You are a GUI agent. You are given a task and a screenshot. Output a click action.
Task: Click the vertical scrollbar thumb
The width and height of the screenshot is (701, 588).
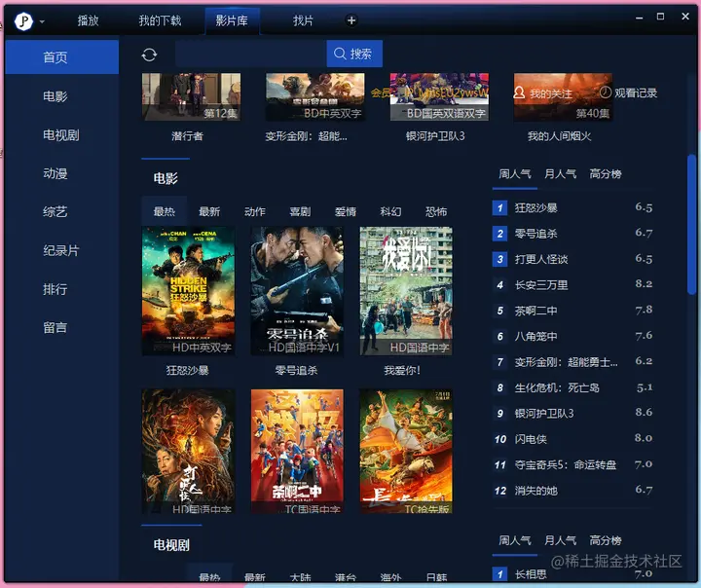[x=691, y=225]
